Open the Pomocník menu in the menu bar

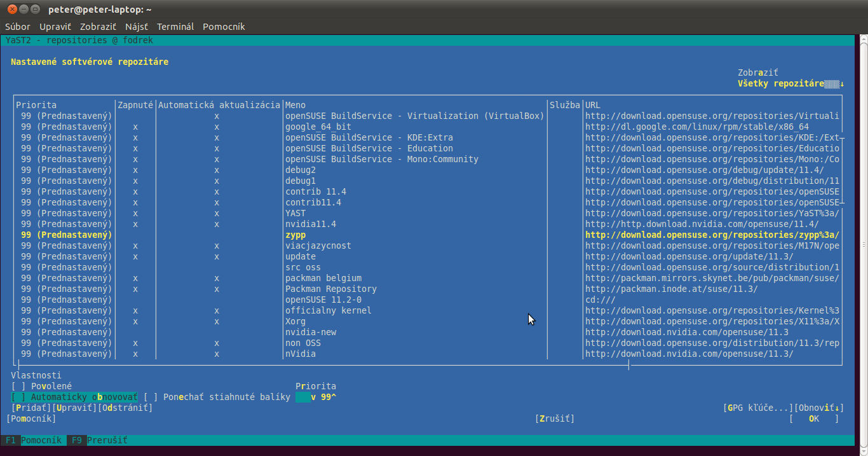(x=224, y=27)
